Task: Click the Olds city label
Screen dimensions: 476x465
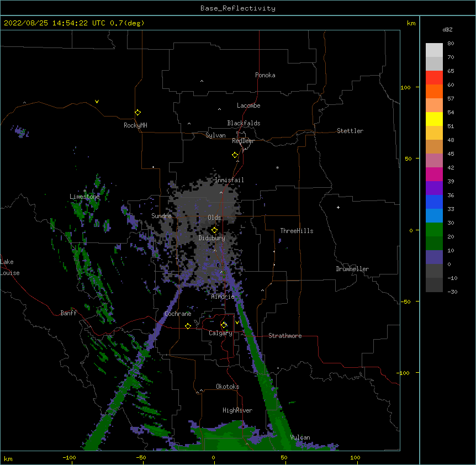Action: tap(214, 218)
